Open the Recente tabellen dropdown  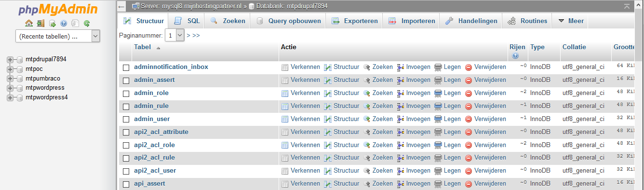pyautogui.click(x=58, y=36)
